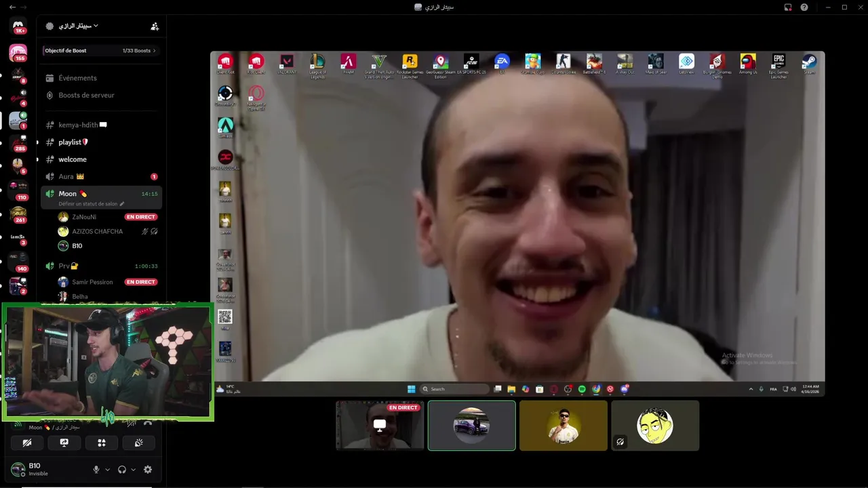
Task: Mute the microphone
Action: (x=96, y=469)
